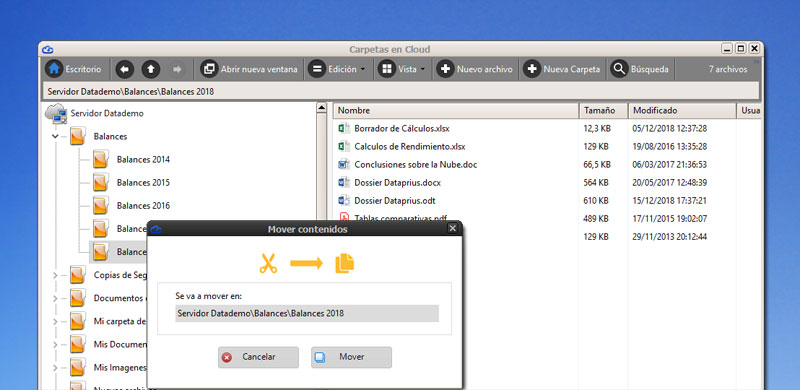Sort by Tamaño column header
Viewport: 800px width, 390px height.
tap(603, 110)
